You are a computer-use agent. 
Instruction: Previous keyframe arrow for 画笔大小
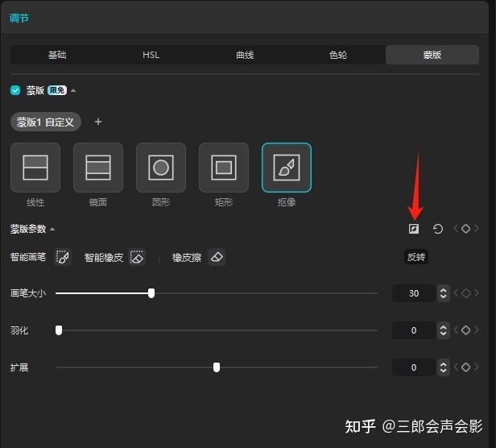point(456,293)
